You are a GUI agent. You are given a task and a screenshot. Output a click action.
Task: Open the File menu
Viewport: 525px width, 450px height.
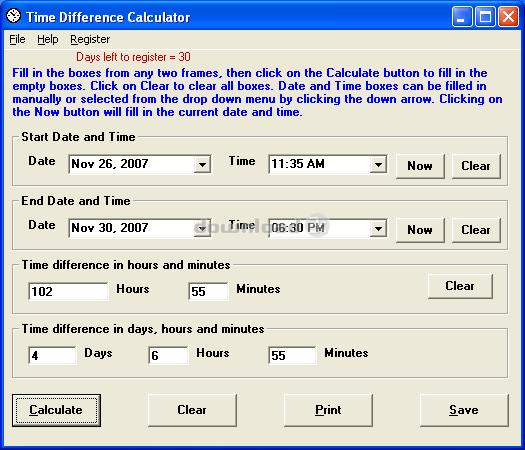coord(17,40)
